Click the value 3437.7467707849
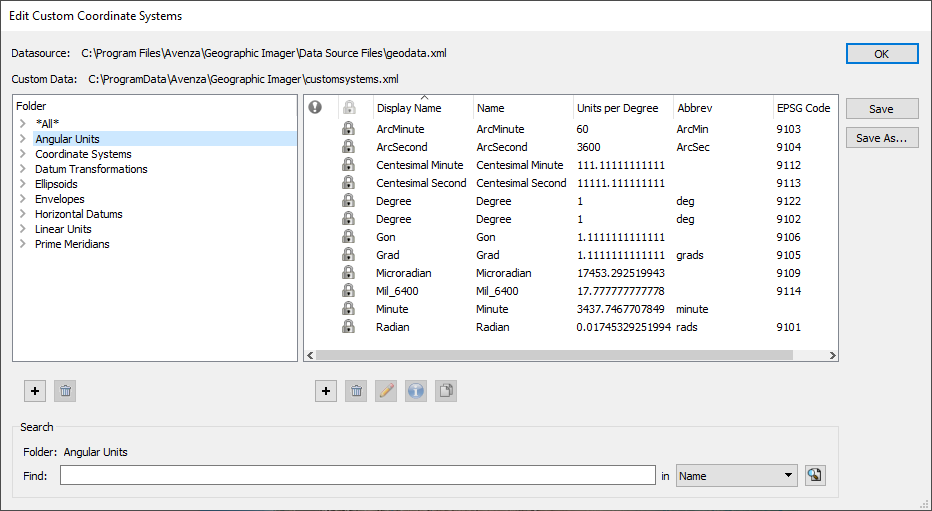932x511 pixels. [x=621, y=309]
